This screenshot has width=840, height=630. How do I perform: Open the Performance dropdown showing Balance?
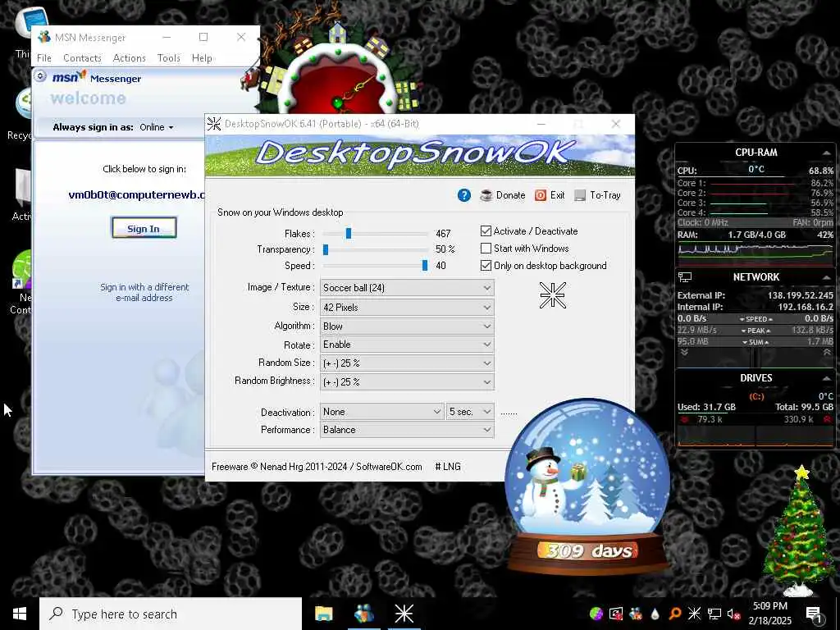tap(407, 430)
